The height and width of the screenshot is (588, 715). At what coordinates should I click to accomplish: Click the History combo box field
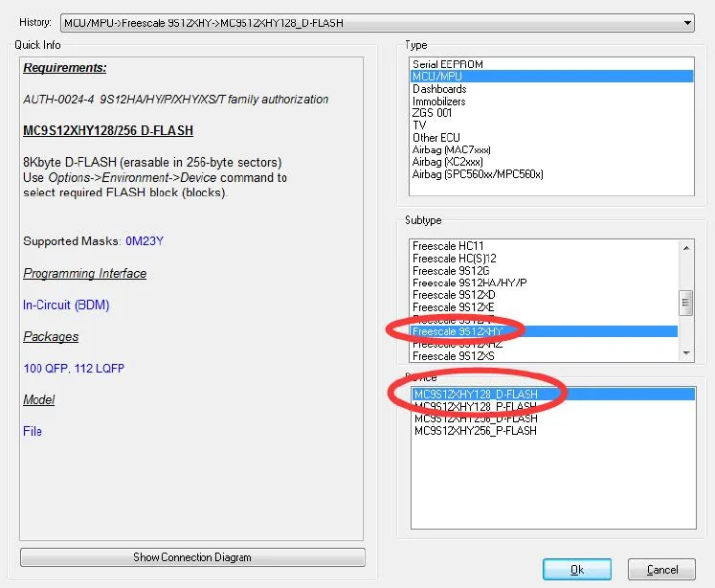pyautogui.click(x=377, y=23)
